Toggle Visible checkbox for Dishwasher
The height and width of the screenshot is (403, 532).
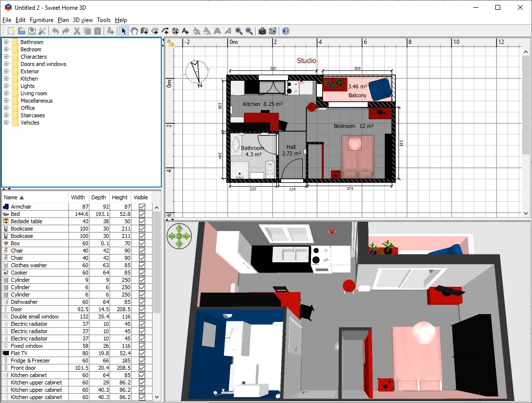142,302
